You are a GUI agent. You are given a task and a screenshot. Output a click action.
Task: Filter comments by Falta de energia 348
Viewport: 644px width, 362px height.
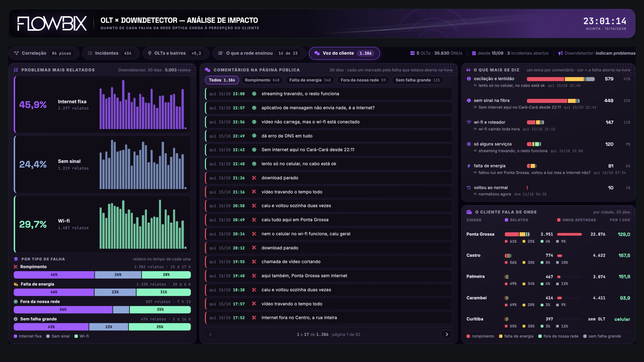click(x=310, y=80)
